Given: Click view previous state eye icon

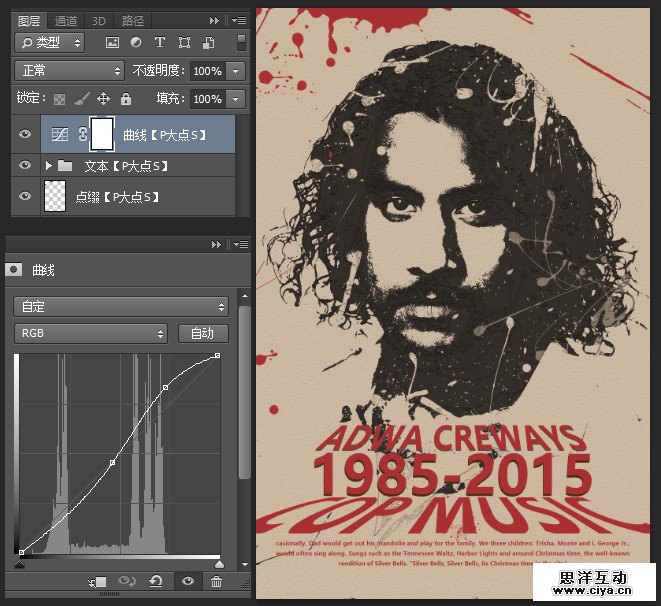Looking at the screenshot, I should (x=126, y=582).
